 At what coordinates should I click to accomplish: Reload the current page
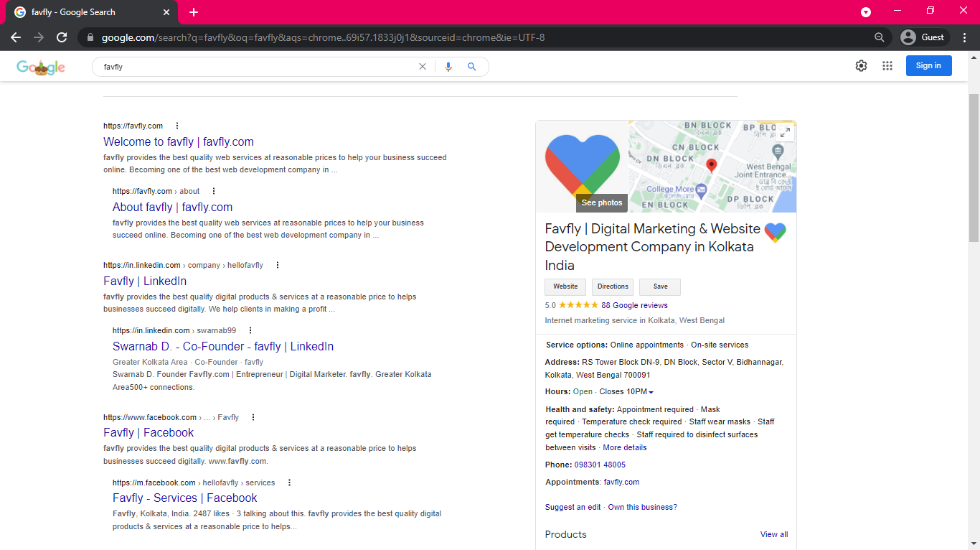[62, 37]
